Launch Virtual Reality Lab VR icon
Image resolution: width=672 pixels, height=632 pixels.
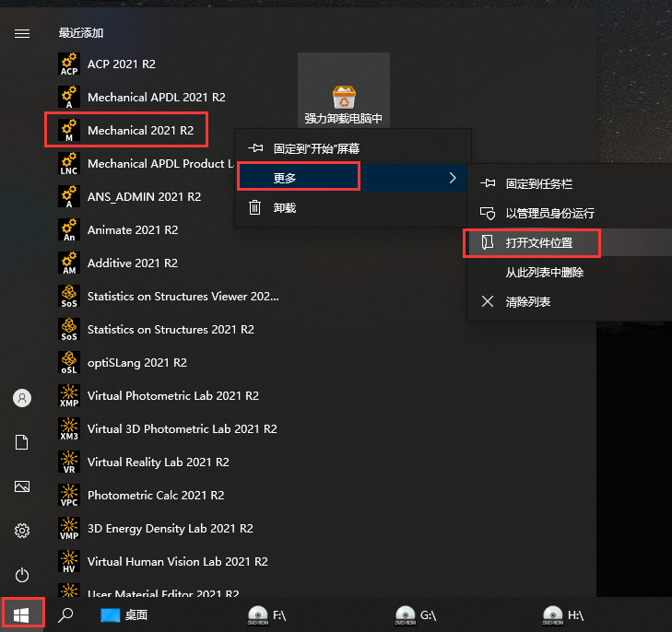69,462
